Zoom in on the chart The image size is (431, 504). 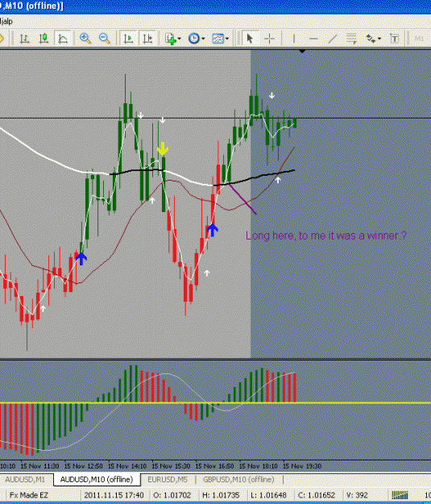[85, 39]
